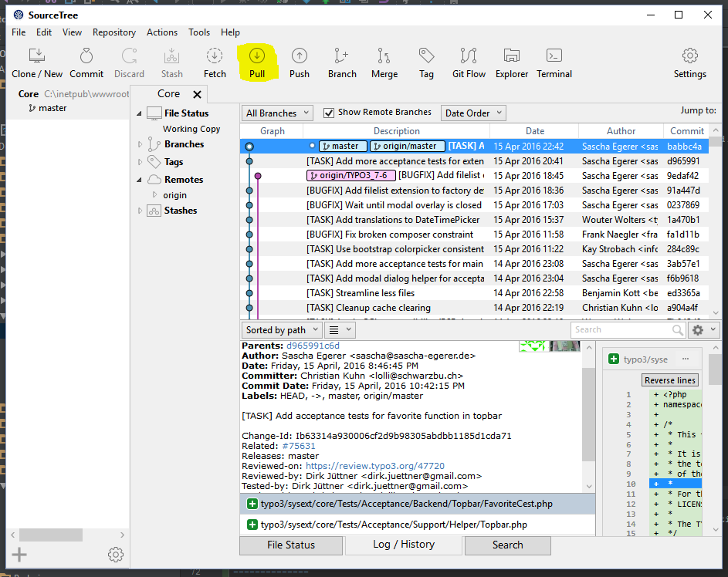This screenshot has height=577, width=728.
Task: Open the Edit menu
Action: pyautogui.click(x=44, y=32)
